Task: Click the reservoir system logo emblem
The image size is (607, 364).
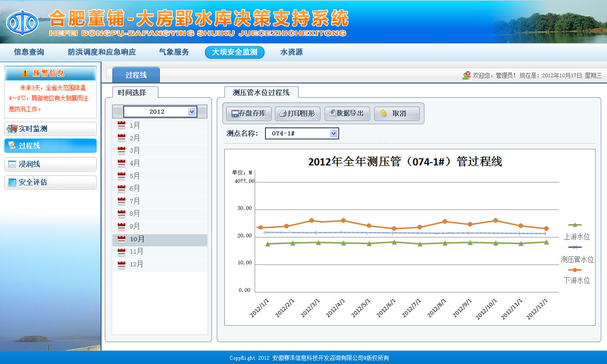Action: pos(22,22)
